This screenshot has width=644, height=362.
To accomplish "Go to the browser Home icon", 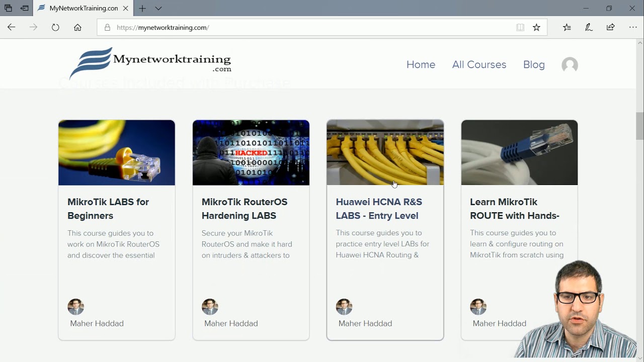I will pos(77,27).
